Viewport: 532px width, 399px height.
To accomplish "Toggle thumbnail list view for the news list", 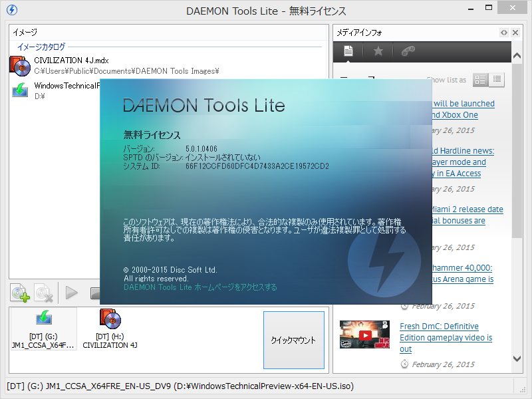I will click(480, 80).
